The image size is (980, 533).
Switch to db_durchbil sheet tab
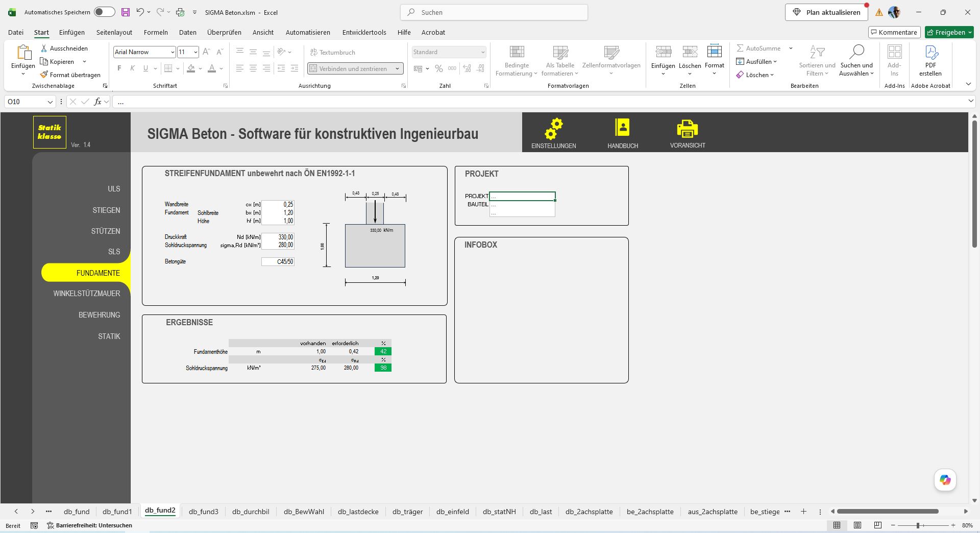[x=251, y=512]
